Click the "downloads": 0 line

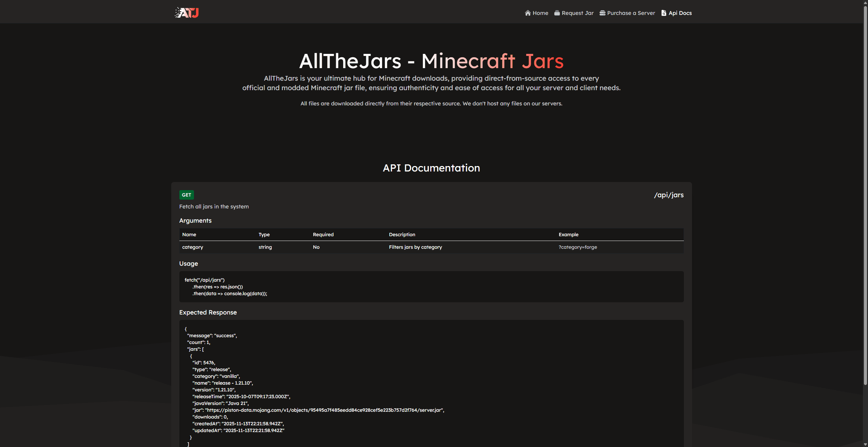coord(210,417)
